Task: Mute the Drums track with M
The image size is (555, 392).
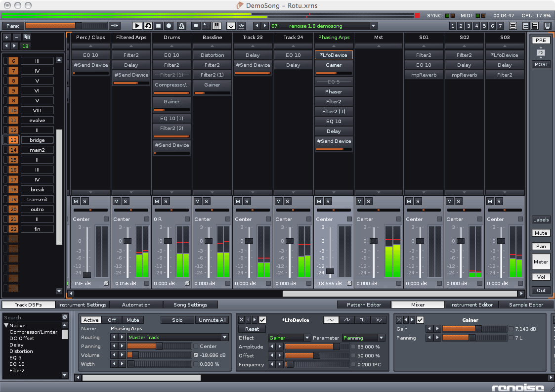Action: pyautogui.click(x=157, y=202)
